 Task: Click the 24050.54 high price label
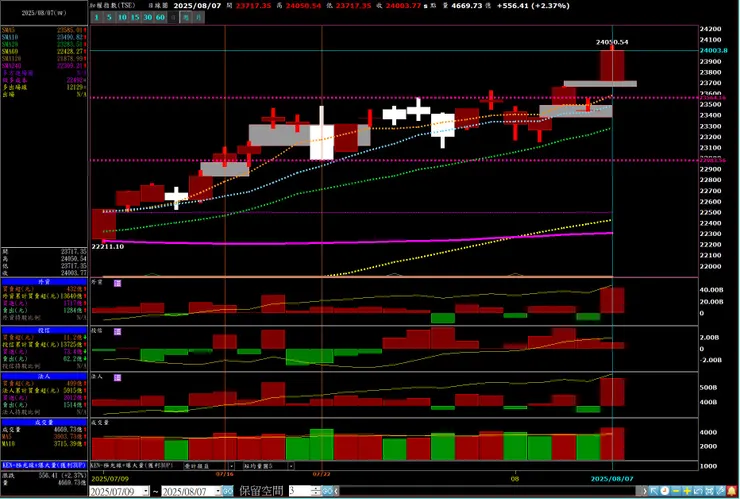[612, 42]
